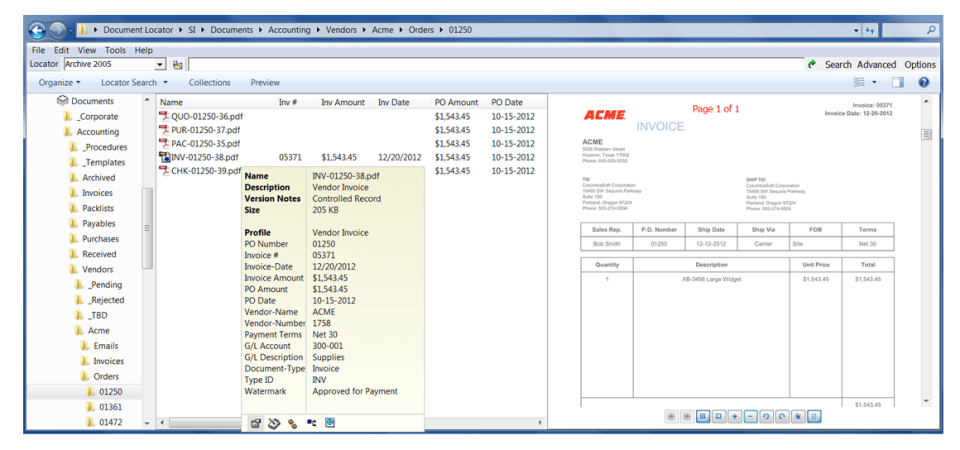Select the CHK-01250-39.pdf file

[203, 171]
